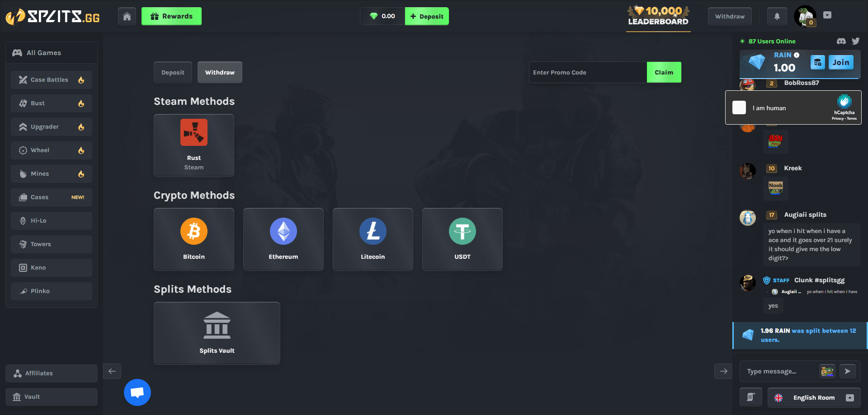Open the Plinko game
The image size is (868, 415).
point(52,291)
